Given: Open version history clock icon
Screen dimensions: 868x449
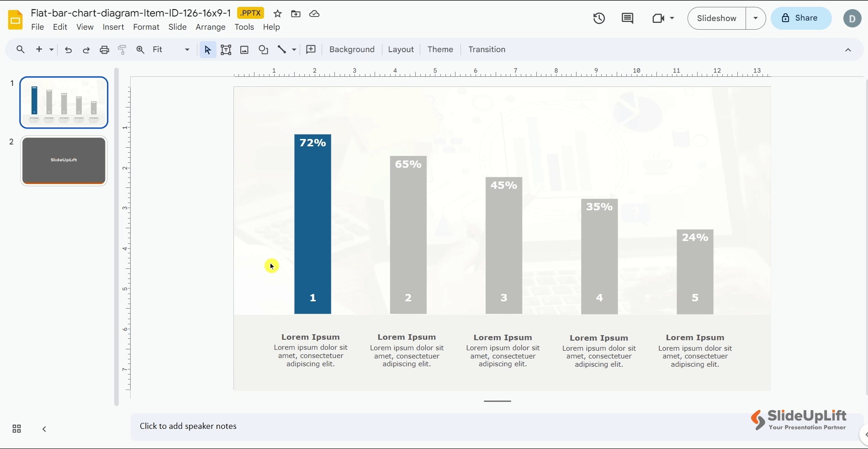Looking at the screenshot, I should point(599,18).
